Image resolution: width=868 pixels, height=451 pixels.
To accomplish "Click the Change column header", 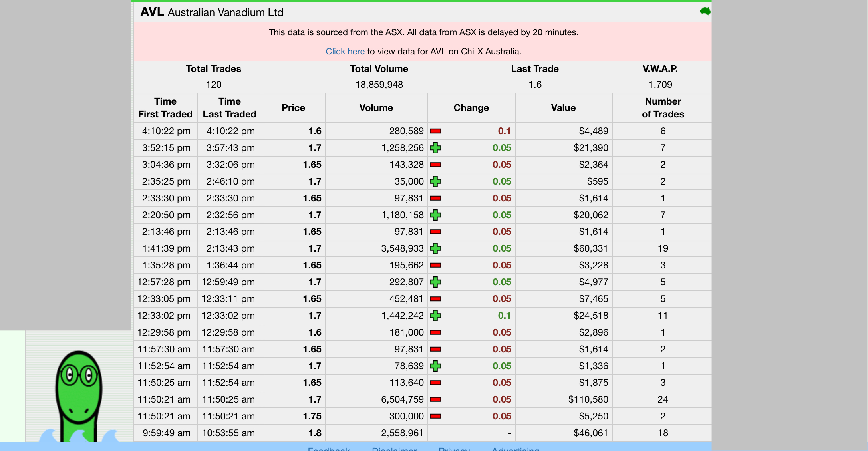I will [x=471, y=108].
